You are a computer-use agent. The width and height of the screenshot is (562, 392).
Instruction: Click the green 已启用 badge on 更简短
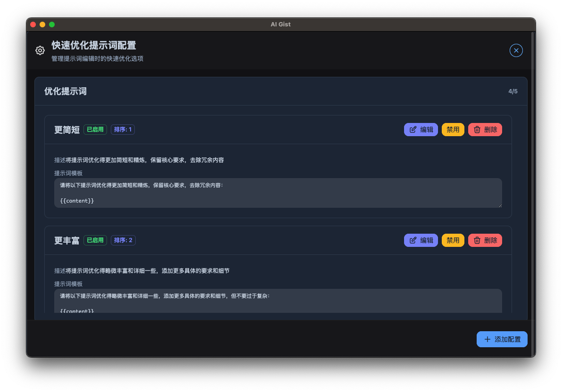tap(95, 129)
